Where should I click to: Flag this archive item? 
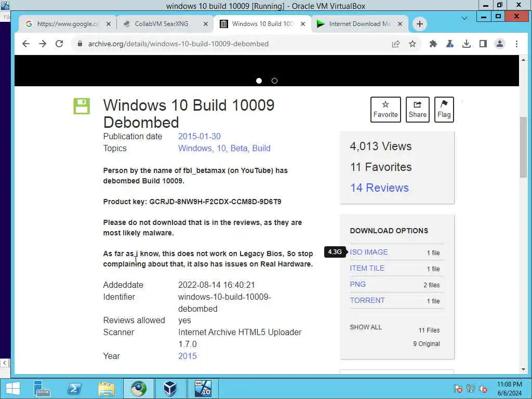tap(444, 110)
